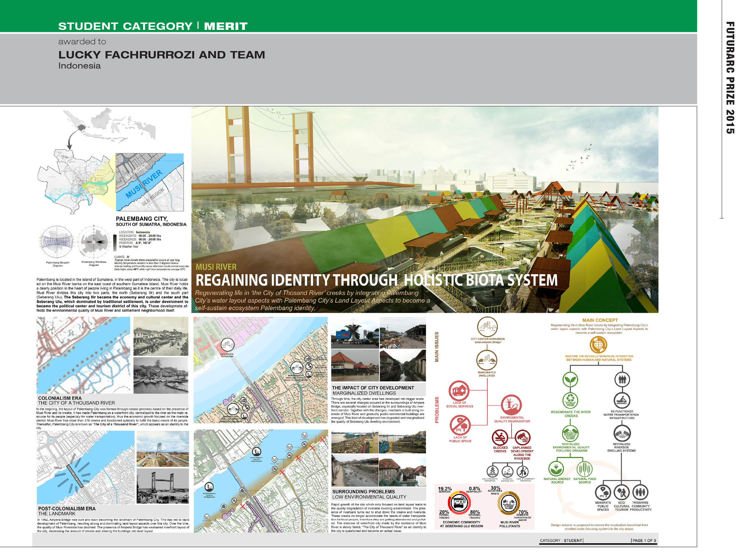739x560 pixels.
Task: Click the Natural Food Source wheat icon
Action: pyautogui.click(x=584, y=469)
